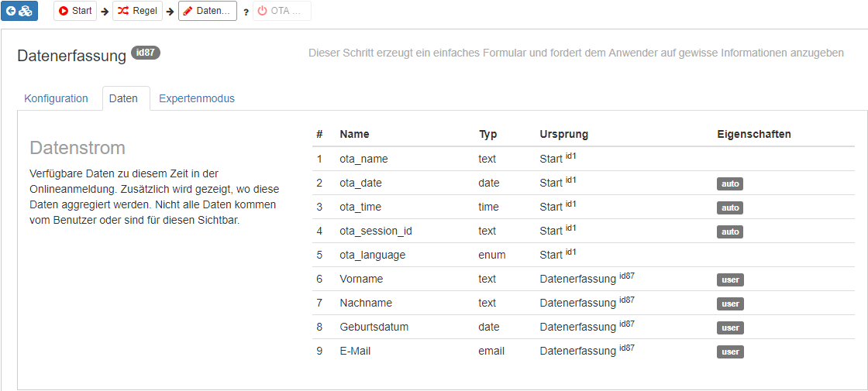Select the Daten... step with the pencil icon
Viewport: 868px width, 391px height.
pos(208,11)
